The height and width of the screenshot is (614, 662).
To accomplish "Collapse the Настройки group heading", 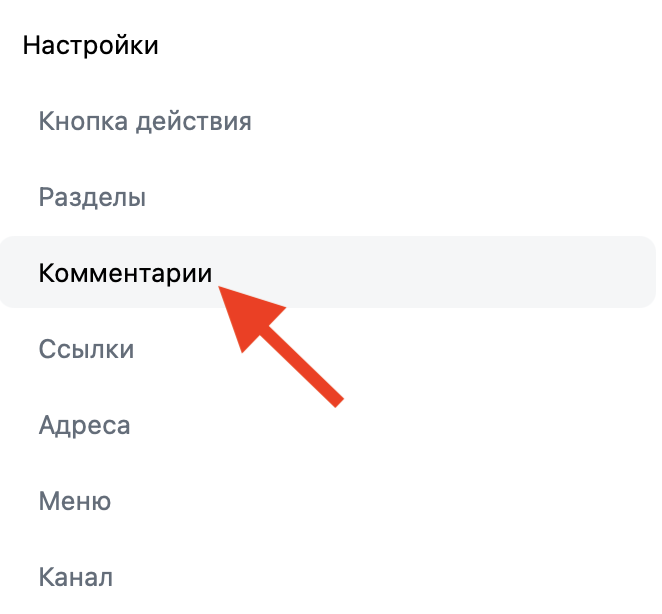I will pos(90,45).
